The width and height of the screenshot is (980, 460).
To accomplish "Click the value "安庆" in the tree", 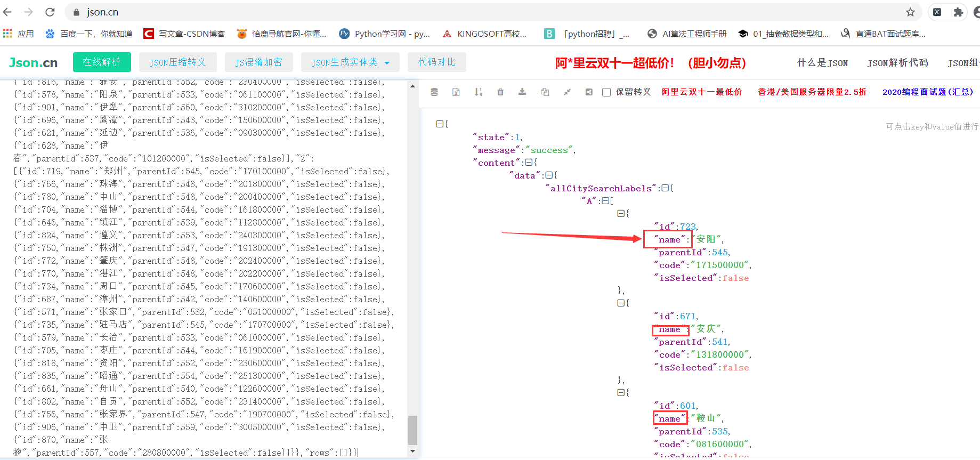I will point(707,329).
